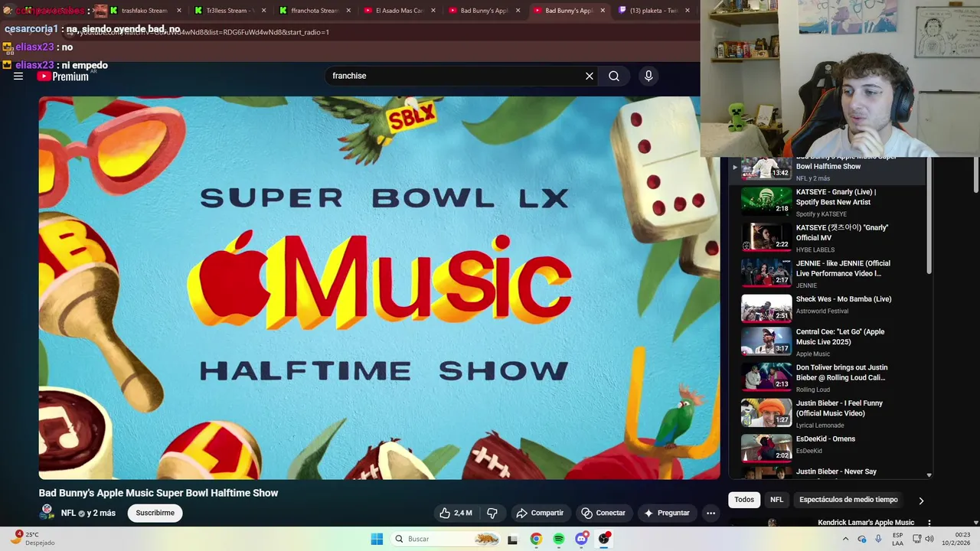
Task: Play JENNIE like JENNIE live thumbnail
Action: (766, 272)
